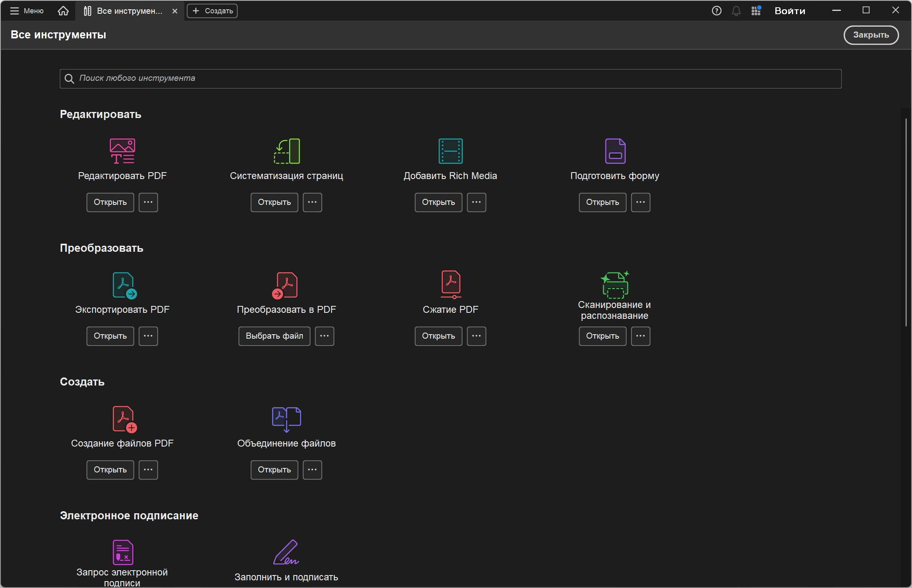Viewport: 912px width, 588px height.
Task: Open notifications bell icon
Action: pos(736,11)
